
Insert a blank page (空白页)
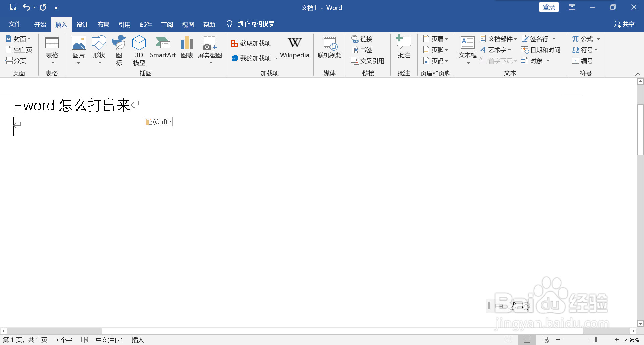coord(19,50)
